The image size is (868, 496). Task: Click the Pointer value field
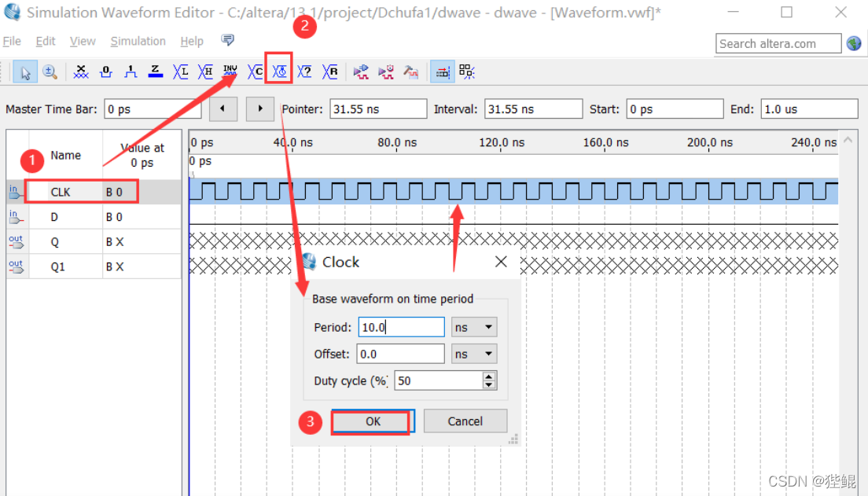point(379,109)
